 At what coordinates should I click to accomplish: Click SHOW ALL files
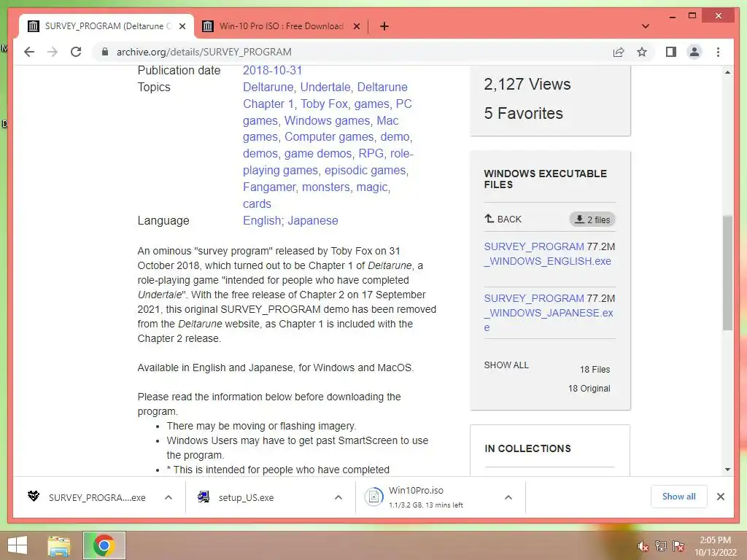click(506, 365)
